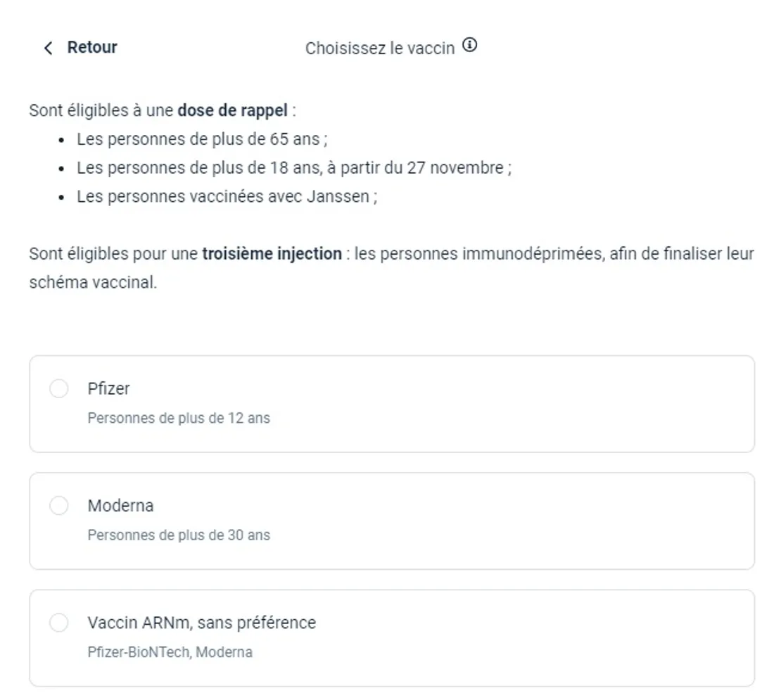
Task: Click the "Choisissez le vaccin" heading
Action: coord(379,49)
